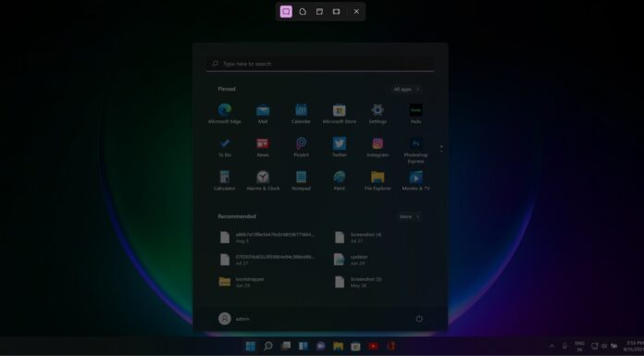Image resolution: width=644 pixels, height=356 pixels.
Task: Click the Type here to search box
Action: [x=320, y=64]
